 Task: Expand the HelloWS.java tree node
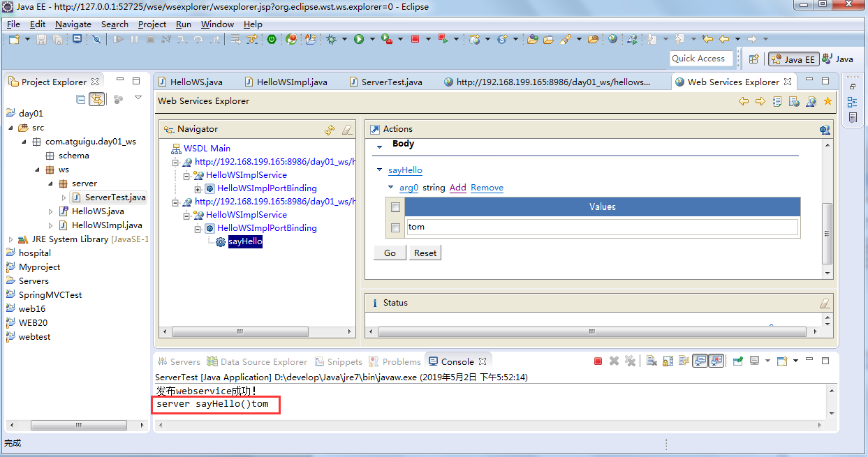point(50,211)
